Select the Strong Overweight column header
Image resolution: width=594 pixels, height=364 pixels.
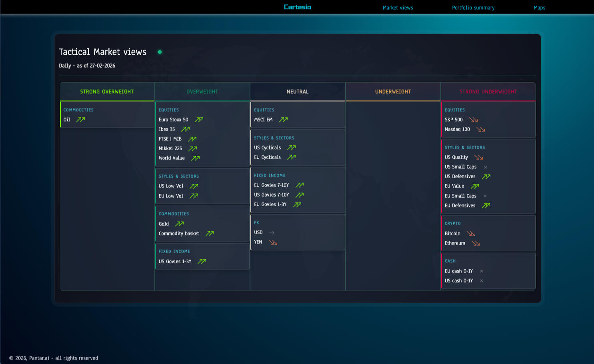pyautogui.click(x=107, y=91)
